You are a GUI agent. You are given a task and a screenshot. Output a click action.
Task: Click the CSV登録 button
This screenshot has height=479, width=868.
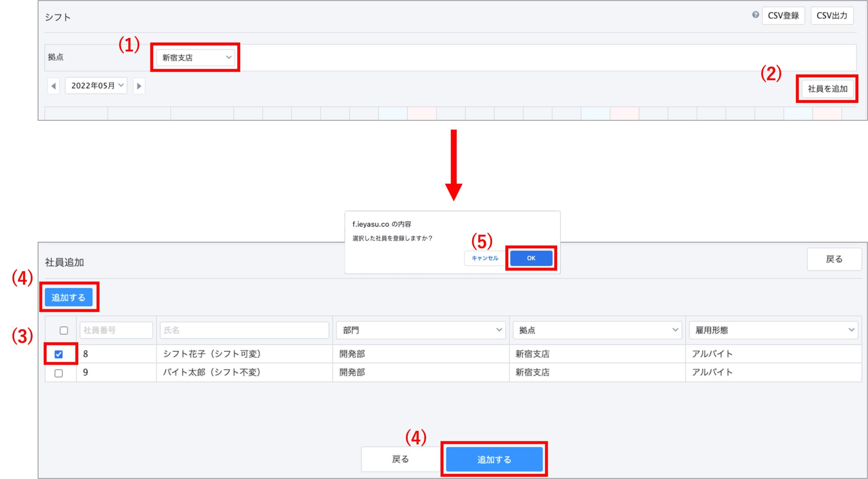coord(783,16)
